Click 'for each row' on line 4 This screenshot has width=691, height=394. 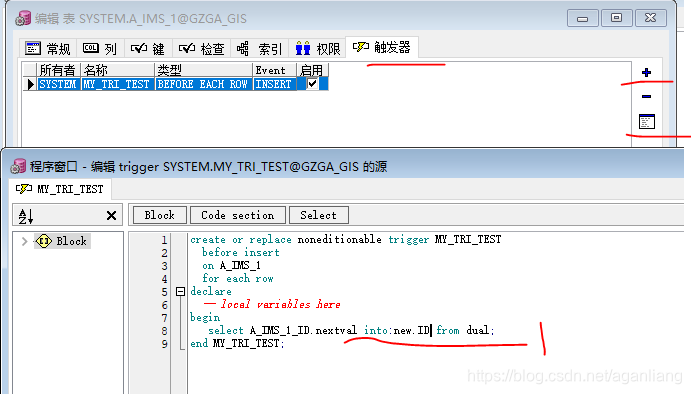(x=238, y=279)
